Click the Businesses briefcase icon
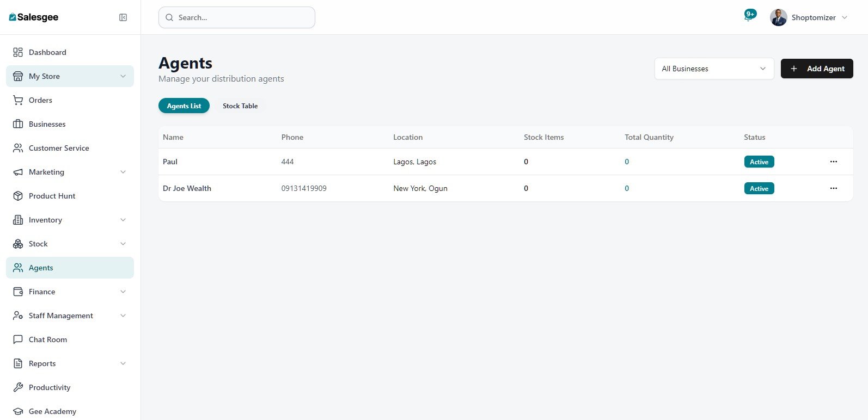This screenshot has width=868, height=420. [18, 124]
